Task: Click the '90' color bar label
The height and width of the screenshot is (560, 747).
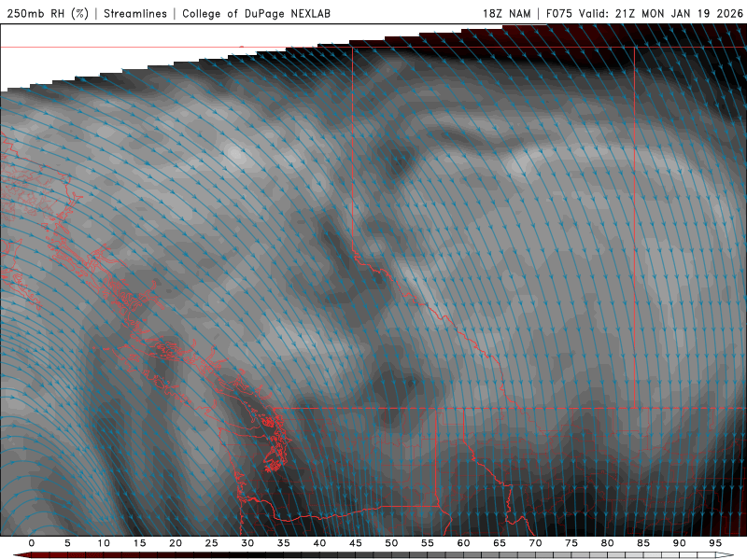Action: [679, 543]
